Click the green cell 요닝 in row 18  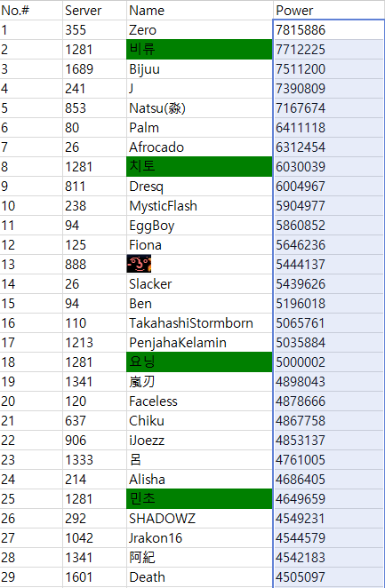click(x=200, y=362)
